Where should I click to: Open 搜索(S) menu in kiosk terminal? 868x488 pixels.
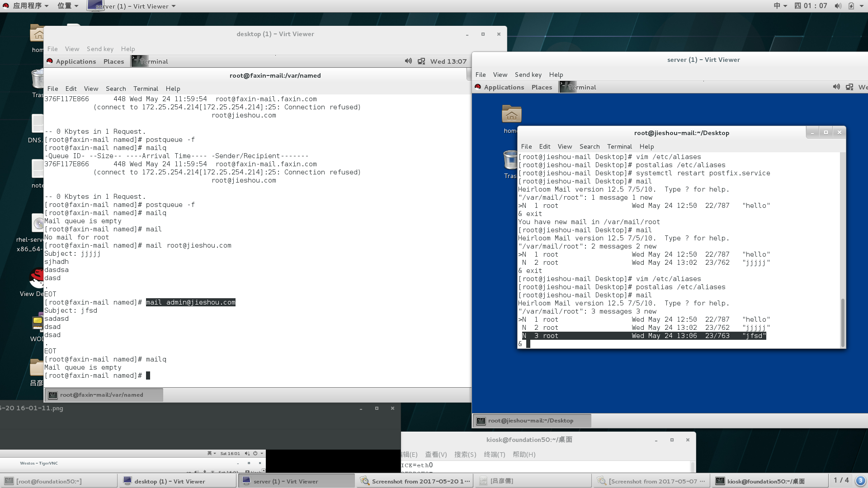pos(465,455)
